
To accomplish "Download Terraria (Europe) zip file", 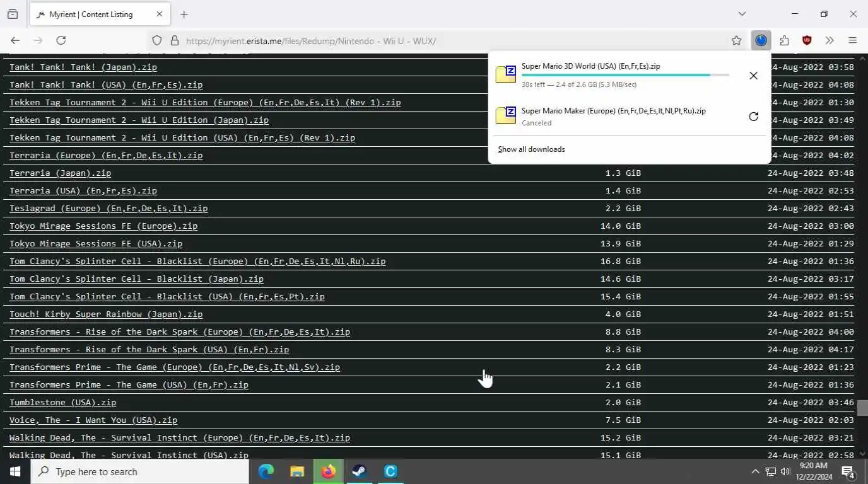I will [106, 155].
